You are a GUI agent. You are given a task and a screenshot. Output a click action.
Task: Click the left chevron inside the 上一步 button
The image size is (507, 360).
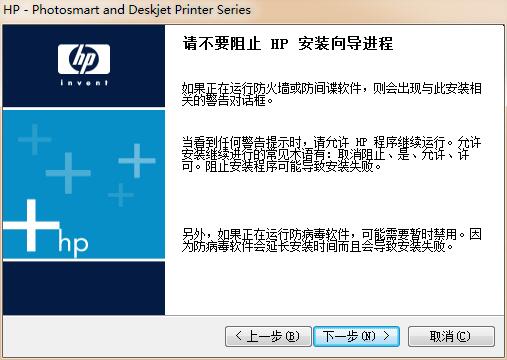238,336
